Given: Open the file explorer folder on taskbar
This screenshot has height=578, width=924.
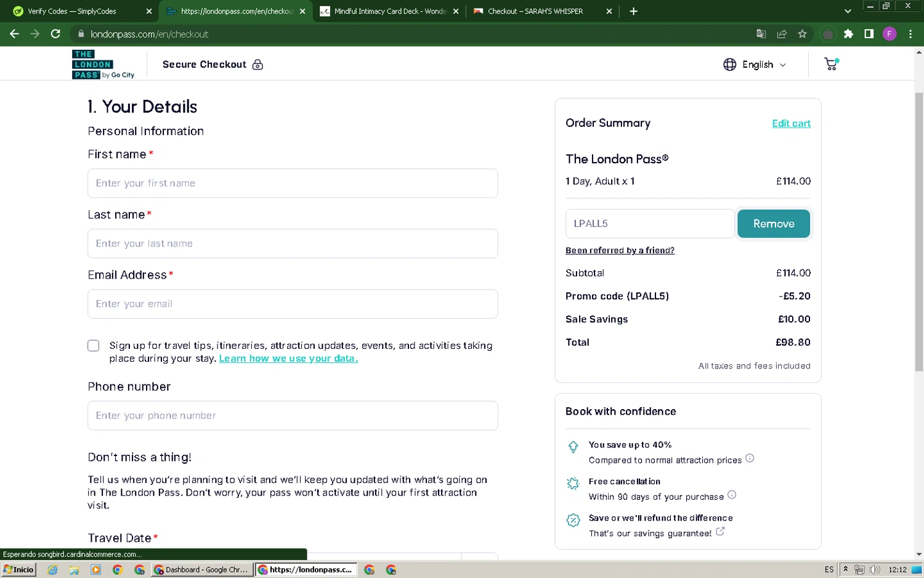Looking at the screenshot, I should pyautogui.click(x=74, y=570).
